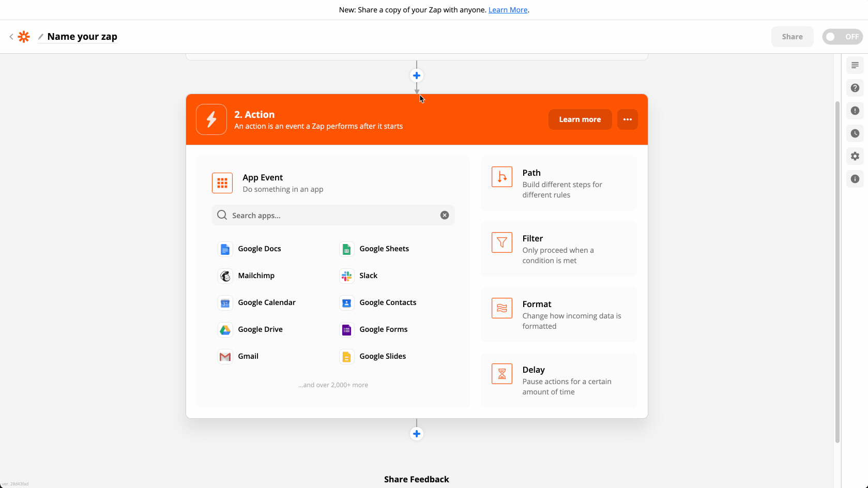868x488 pixels.
Task: Select the Google Sheets app icon
Action: pyautogui.click(x=347, y=249)
